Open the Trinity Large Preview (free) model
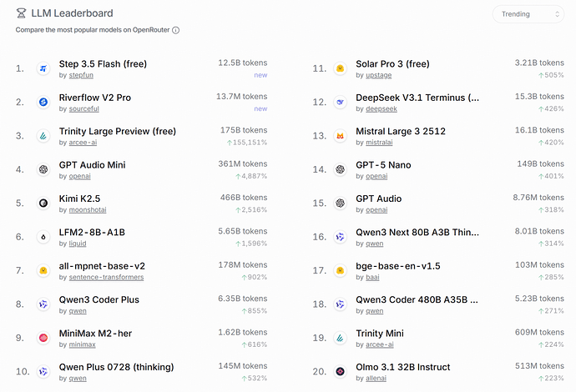Image resolution: width=576 pixels, height=392 pixels. [117, 131]
